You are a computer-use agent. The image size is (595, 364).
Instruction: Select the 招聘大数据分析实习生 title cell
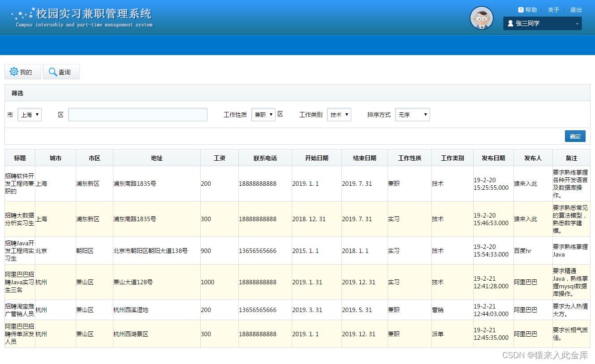click(20, 219)
